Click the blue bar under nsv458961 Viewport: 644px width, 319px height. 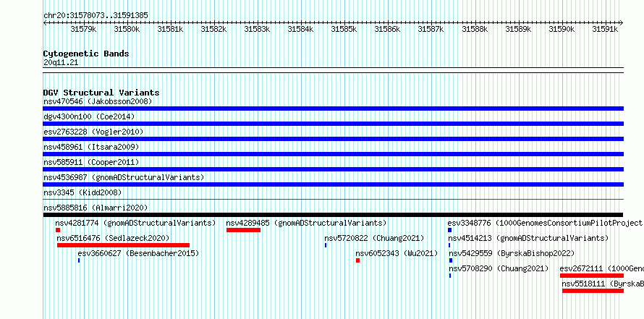click(333, 154)
